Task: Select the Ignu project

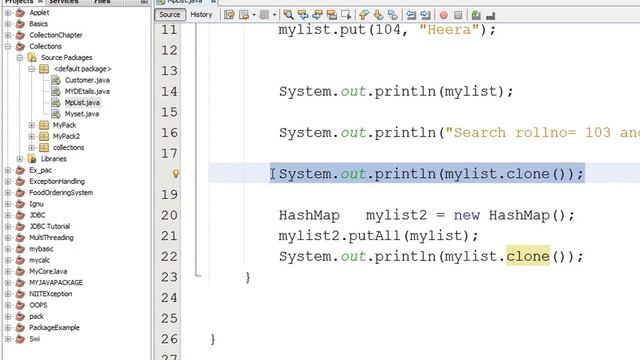Action: pos(36,204)
